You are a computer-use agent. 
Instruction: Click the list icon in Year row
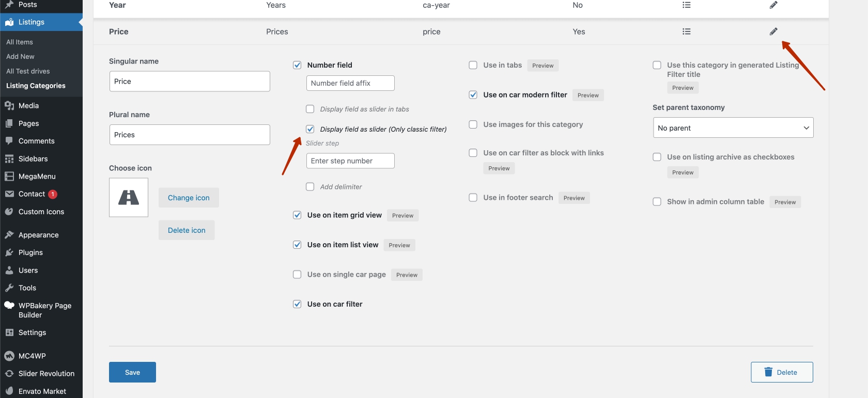[686, 5]
